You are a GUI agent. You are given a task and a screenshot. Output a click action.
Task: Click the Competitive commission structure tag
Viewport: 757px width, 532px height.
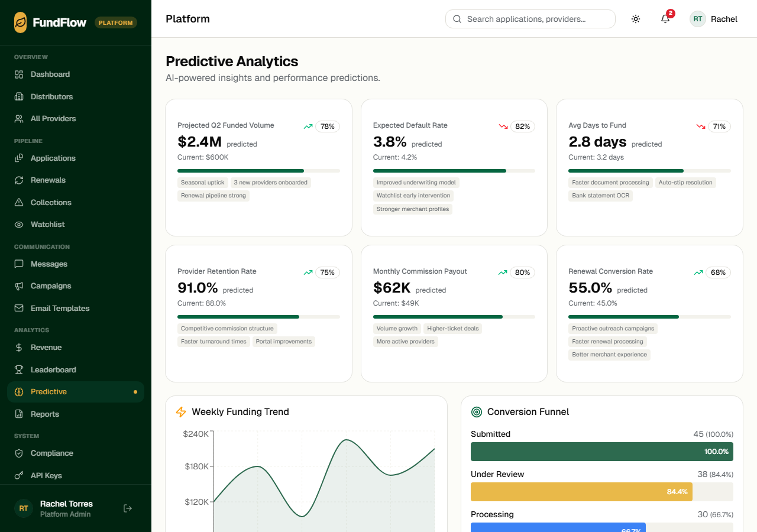pyautogui.click(x=227, y=329)
